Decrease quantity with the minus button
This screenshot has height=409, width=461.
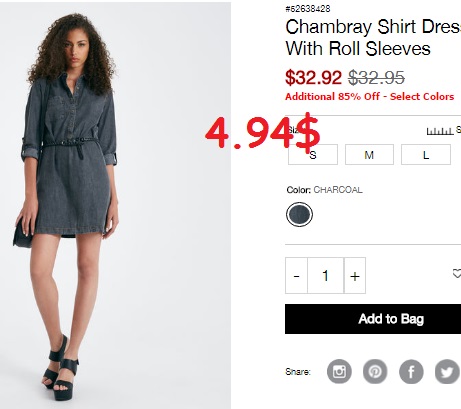coord(296,276)
